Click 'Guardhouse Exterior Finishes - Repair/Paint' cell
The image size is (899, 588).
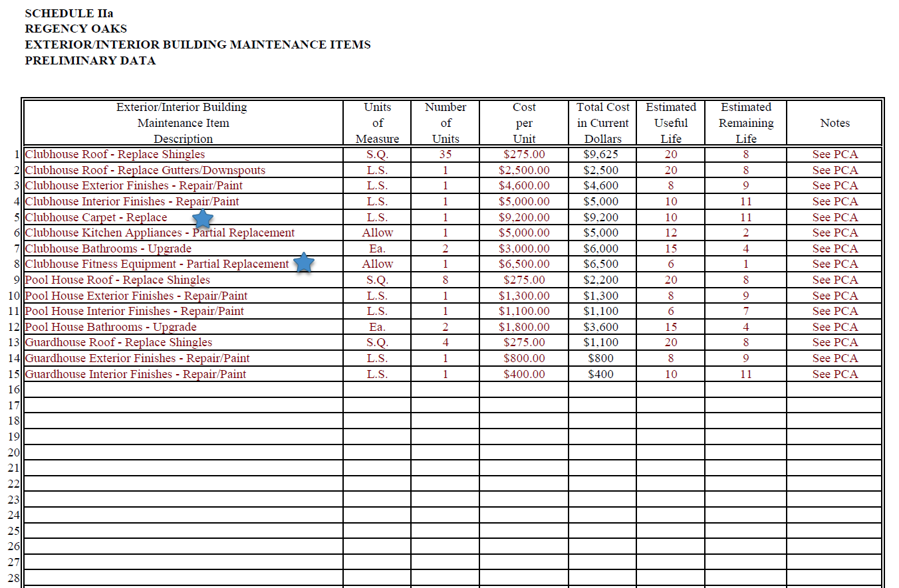[x=184, y=358]
